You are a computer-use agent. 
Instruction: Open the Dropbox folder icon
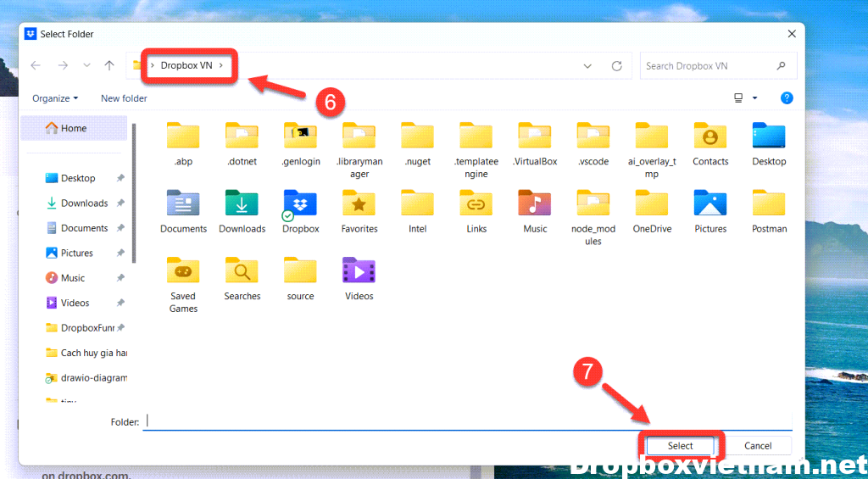[300, 205]
